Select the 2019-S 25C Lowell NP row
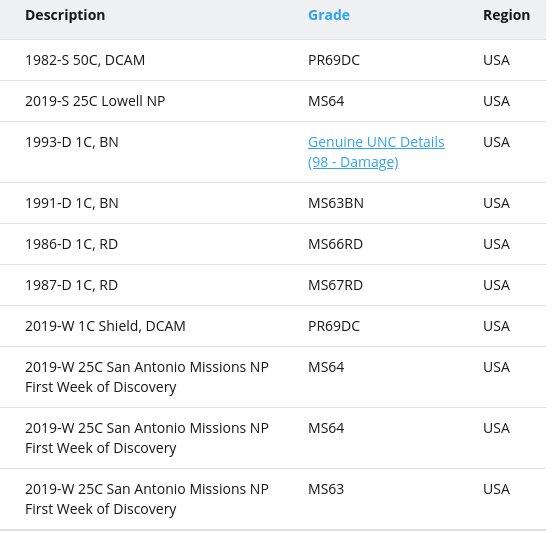Image resolution: width=555 pixels, height=533 pixels. click(273, 101)
